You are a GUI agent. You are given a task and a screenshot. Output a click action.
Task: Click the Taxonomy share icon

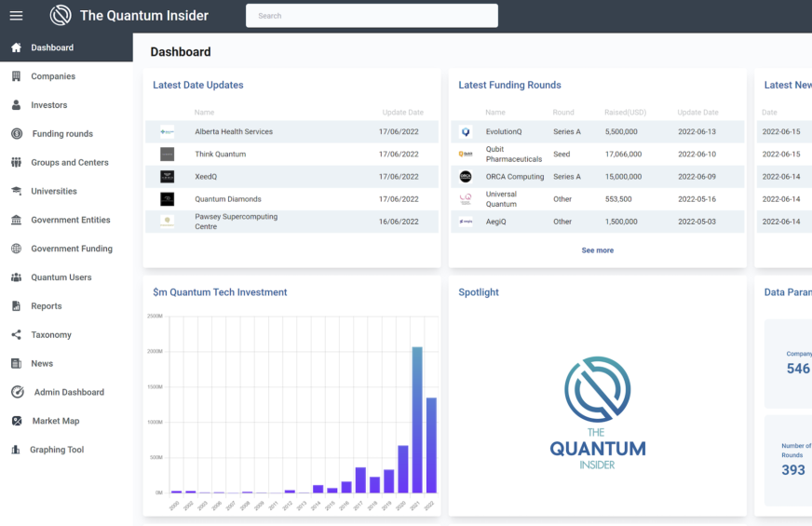(16, 335)
